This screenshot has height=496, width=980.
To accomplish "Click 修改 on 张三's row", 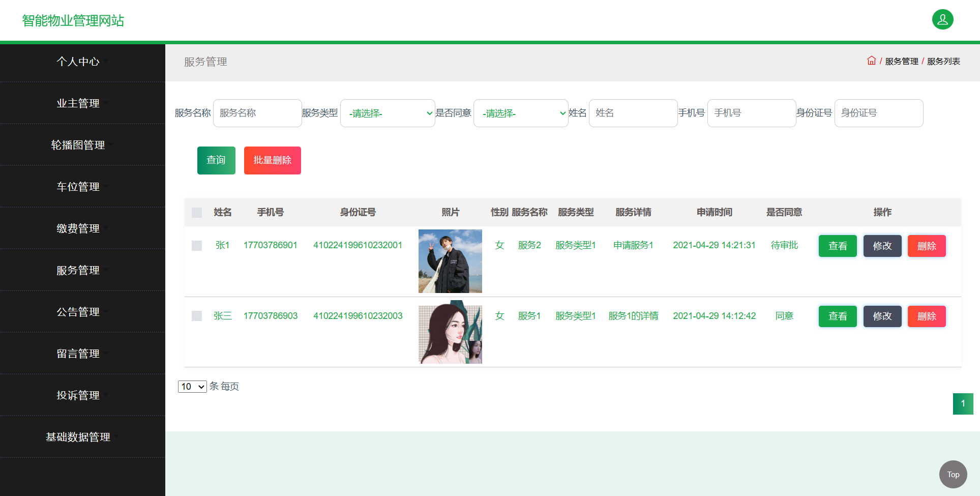I will [882, 316].
